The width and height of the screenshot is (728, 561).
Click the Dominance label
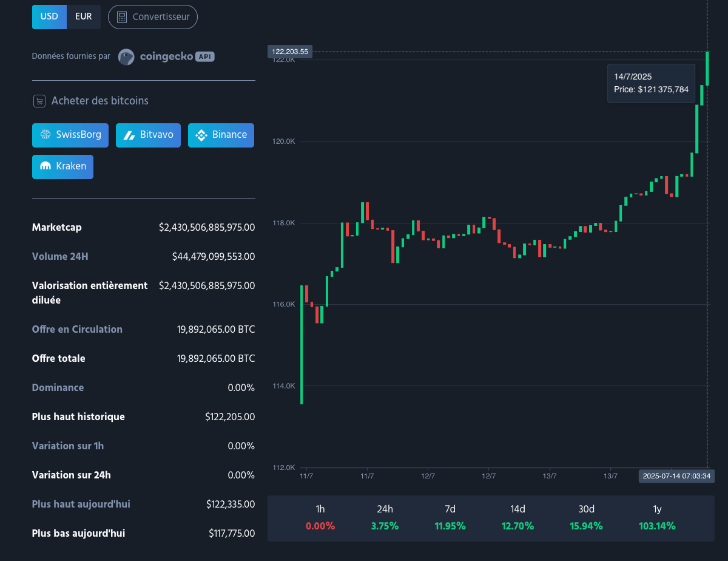(x=58, y=387)
